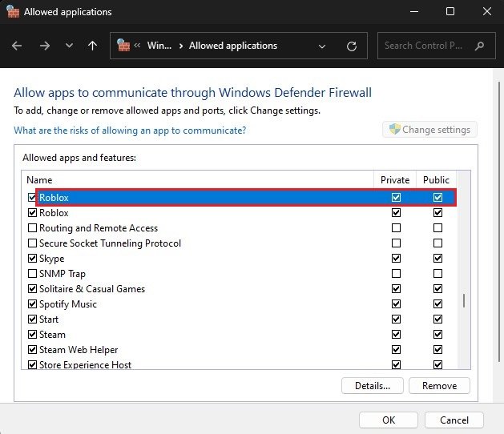This screenshot has width=504, height=434.
Task: Click the Refresh icon in address bar
Action: [351, 46]
